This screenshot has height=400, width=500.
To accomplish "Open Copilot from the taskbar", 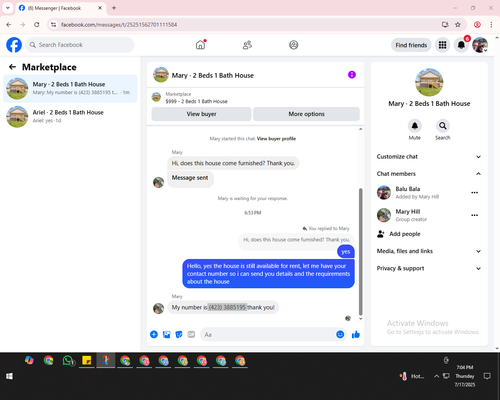I will point(29,361).
